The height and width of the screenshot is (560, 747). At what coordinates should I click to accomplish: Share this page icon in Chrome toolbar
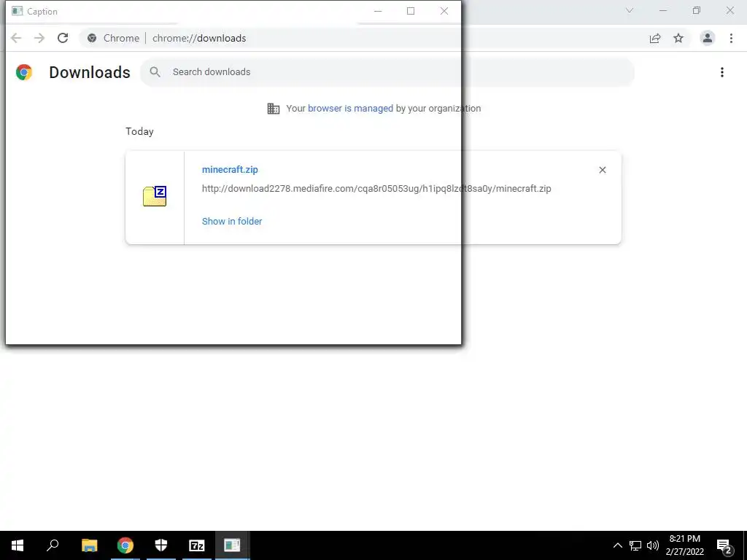pos(655,38)
